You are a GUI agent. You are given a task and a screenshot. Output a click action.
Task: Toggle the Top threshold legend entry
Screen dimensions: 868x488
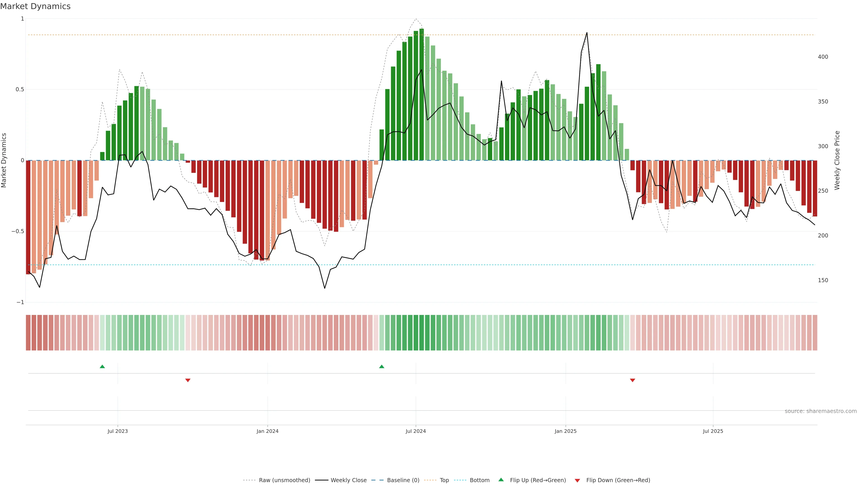pyautogui.click(x=444, y=480)
